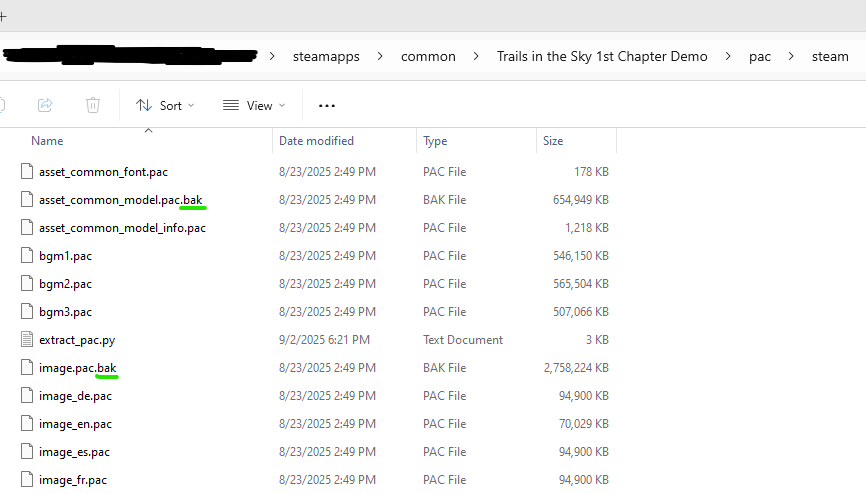Click the file icon of asset_common_model.pac.bak
This screenshot has height=494, width=866.
point(27,199)
